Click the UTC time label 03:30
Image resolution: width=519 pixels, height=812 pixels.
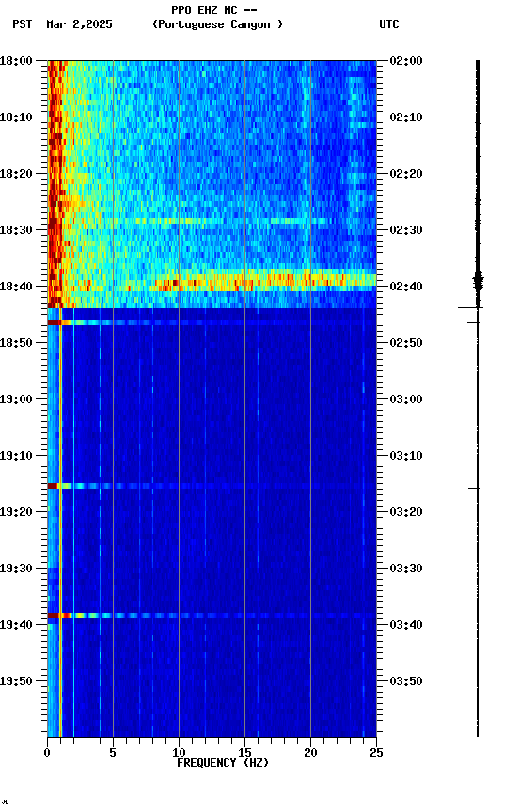(406, 569)
